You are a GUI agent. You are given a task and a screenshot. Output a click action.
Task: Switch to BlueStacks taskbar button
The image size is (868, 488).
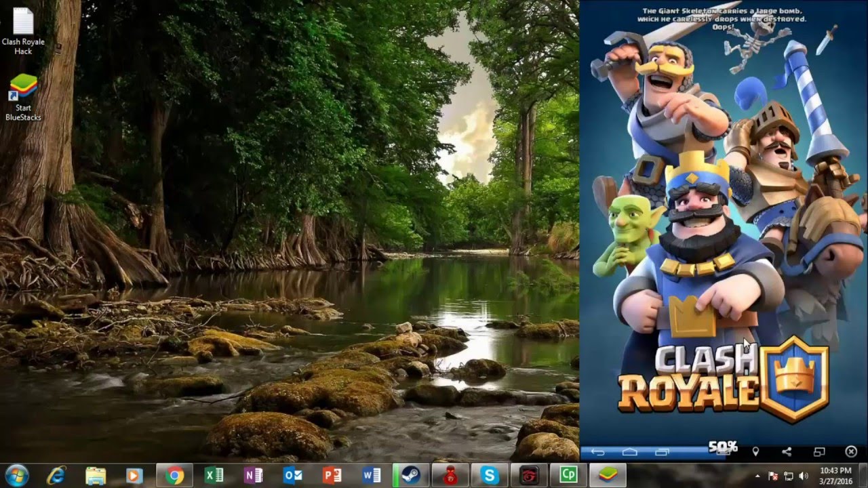pos(608,476)
